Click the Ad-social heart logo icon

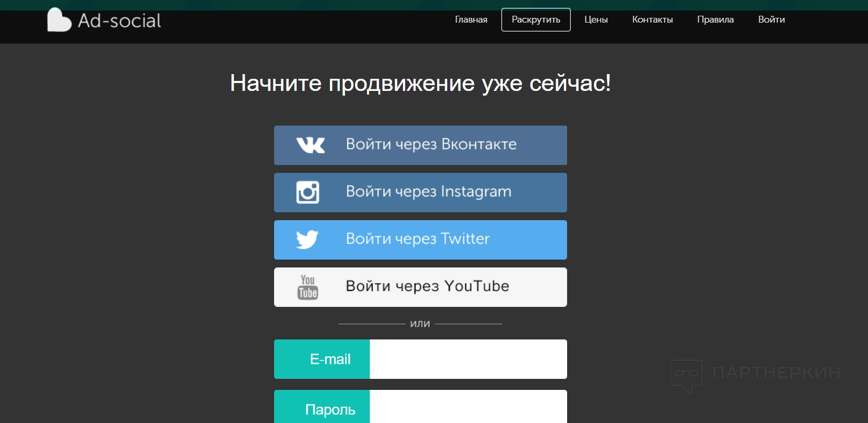click(59, 20)
